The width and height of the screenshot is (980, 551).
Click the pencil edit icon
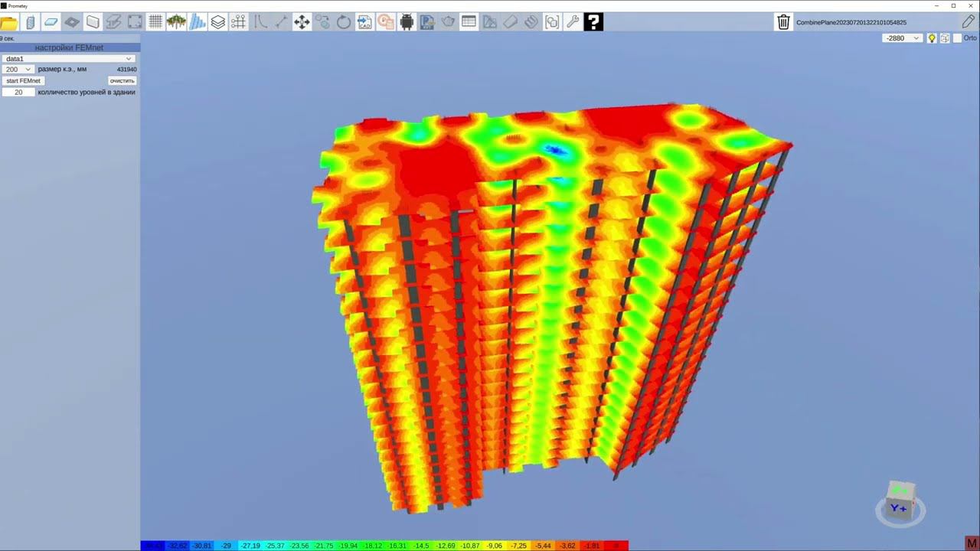coord(969,22)
